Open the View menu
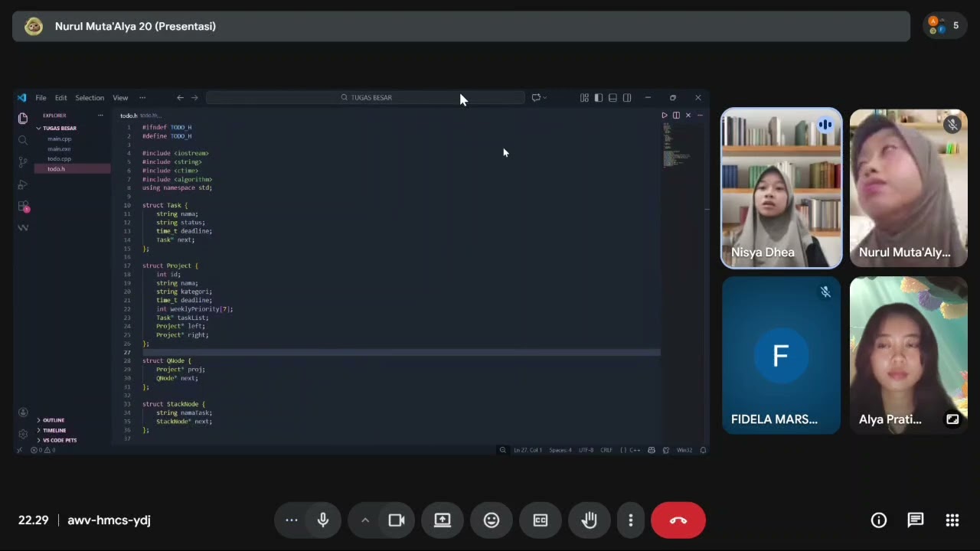 [120, 98]
